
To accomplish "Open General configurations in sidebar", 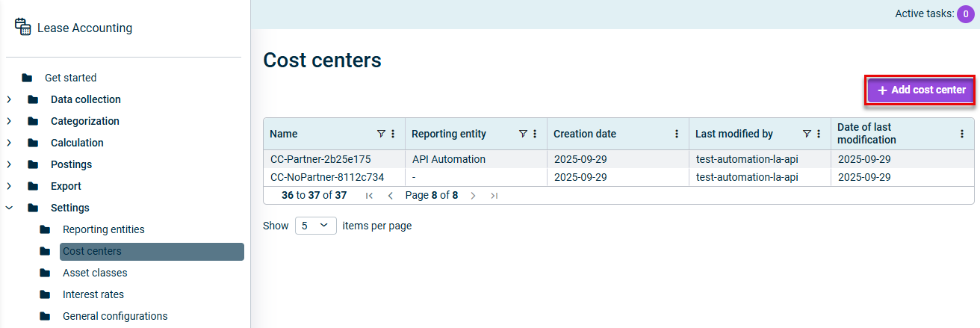I will [114, 316].
